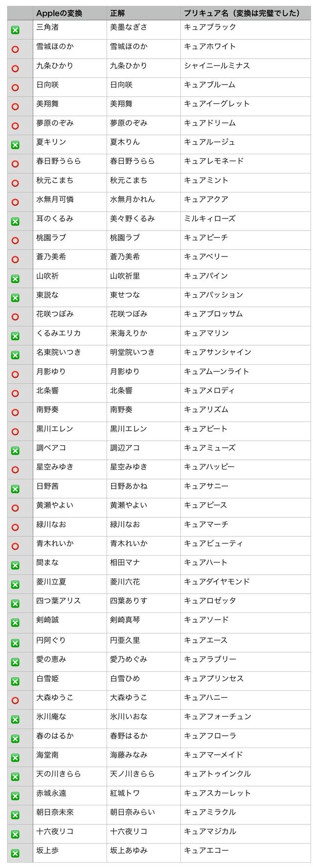
Task: Click the green X icon beside 白雪姫
Action: 15,681
